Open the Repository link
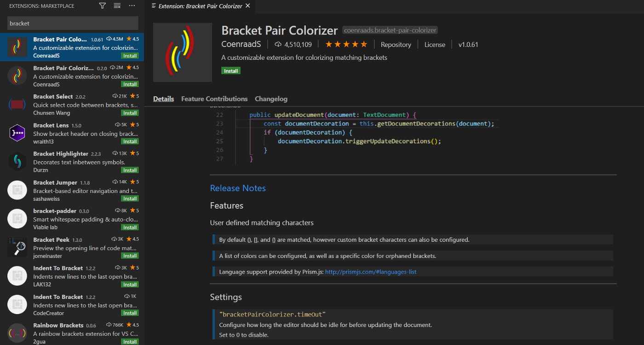 pos(396,45)
